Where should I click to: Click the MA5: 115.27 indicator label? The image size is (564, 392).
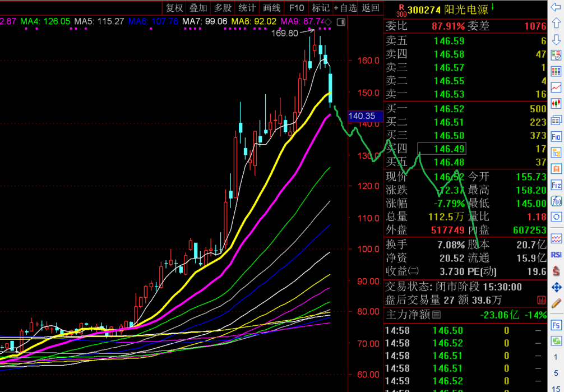tap(99, 22)
